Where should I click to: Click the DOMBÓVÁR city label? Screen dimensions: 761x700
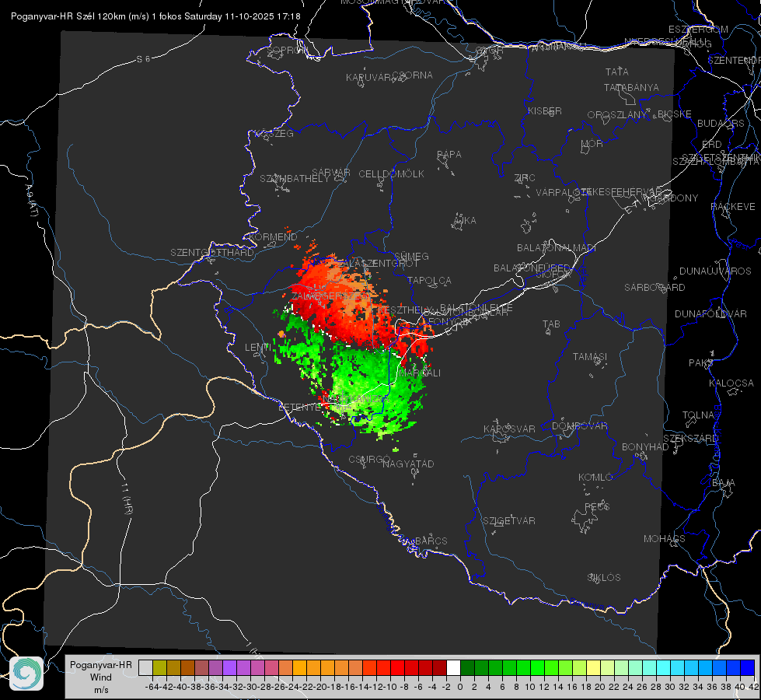(580, 426)
